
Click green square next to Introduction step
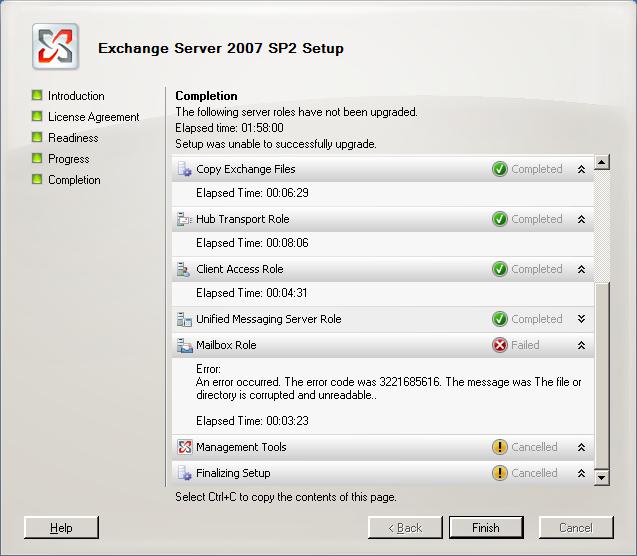(37, 95)
